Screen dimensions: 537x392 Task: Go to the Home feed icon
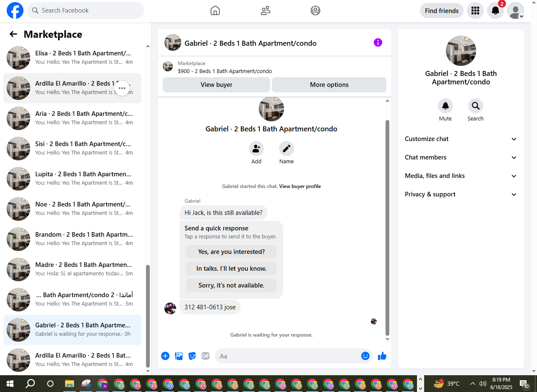coord(215,10)
